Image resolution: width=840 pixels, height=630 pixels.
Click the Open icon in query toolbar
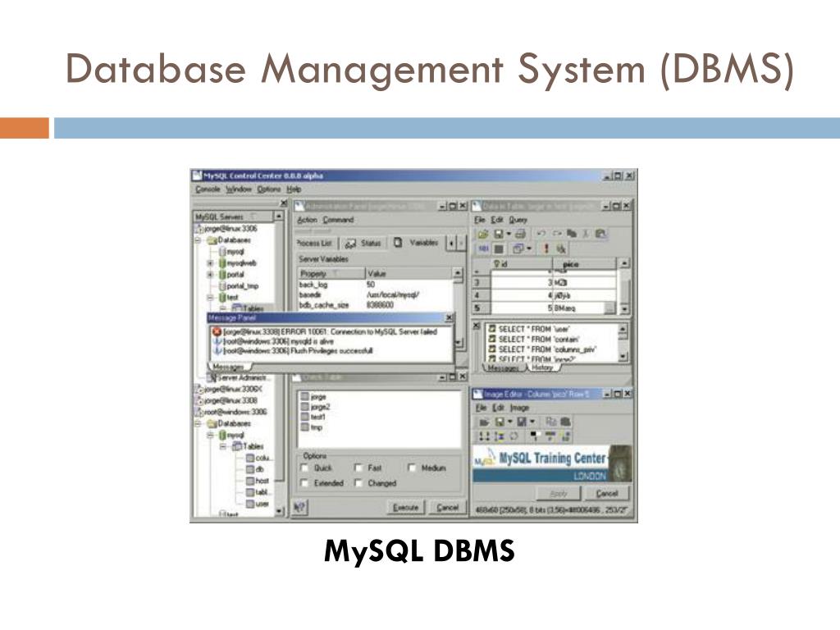coord(482,234)
